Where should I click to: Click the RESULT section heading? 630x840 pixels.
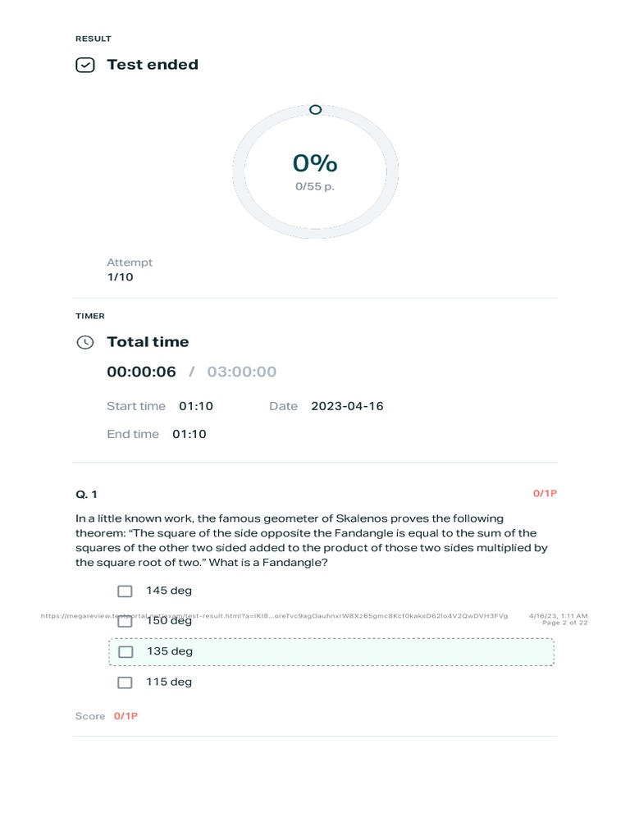coord(94,39)
